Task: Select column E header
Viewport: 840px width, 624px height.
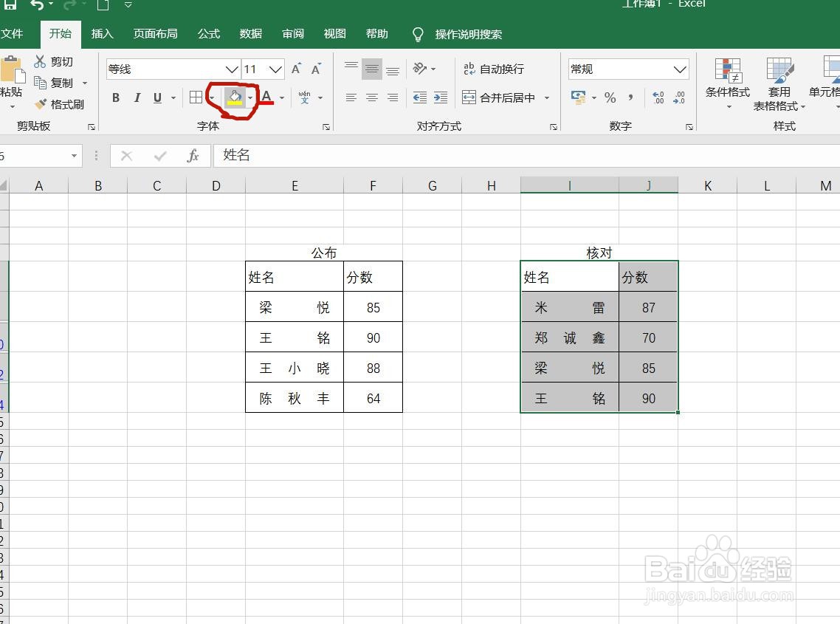Action: click(x=294, y=185)
